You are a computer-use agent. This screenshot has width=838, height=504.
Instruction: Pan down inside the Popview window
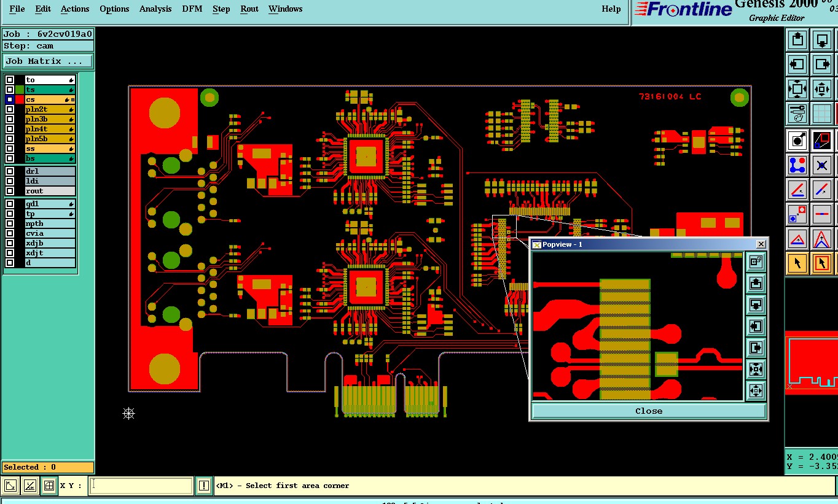[x=756, y=304]
